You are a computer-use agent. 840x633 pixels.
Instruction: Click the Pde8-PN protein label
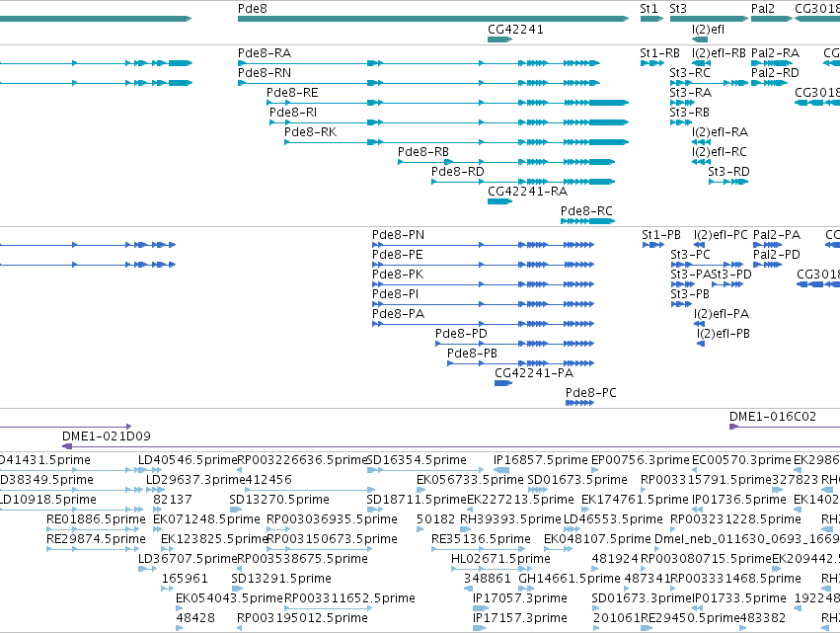[x=399, y=235]
